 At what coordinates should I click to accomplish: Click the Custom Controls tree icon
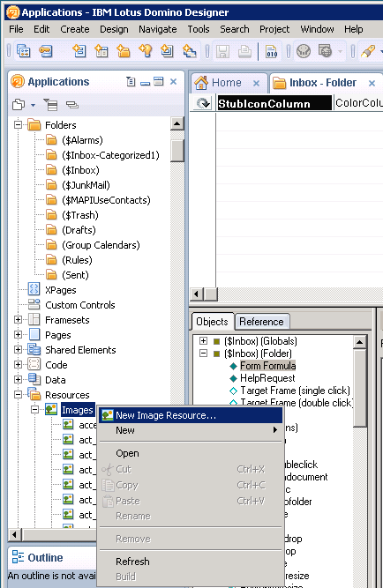point(34,304)
